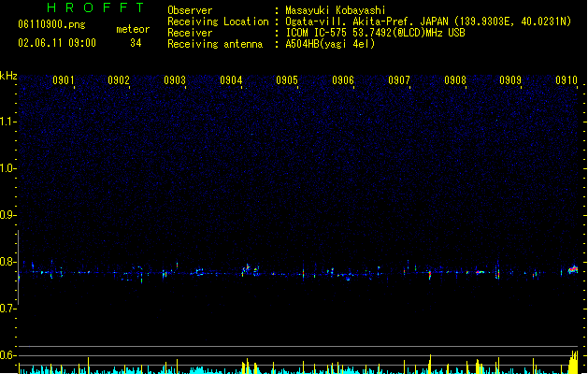Screen dimensions: 588x374
Task: Click the 0903 time marker
Action: 175,80
